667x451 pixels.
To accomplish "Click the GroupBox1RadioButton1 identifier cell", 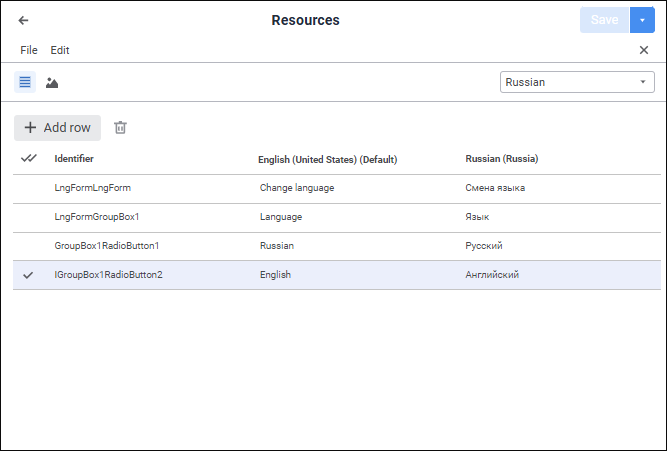I will click(107, 246).
